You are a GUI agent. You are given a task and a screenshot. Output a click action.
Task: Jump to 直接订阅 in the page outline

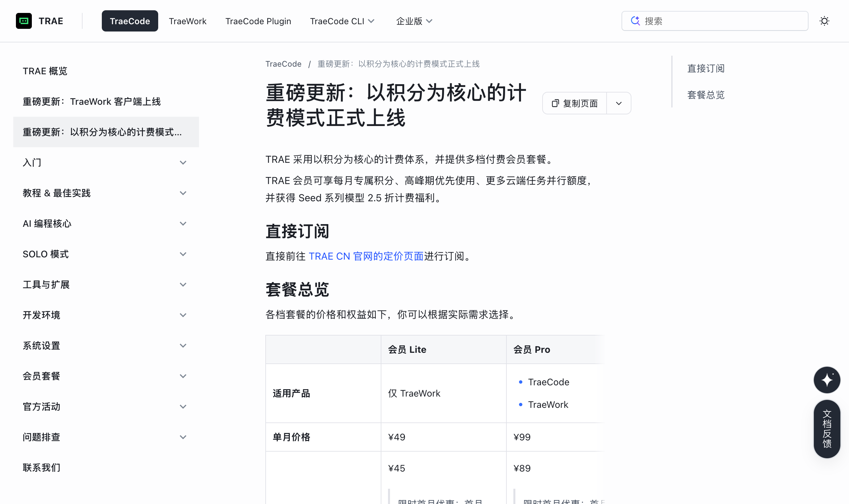click(706, 68)
